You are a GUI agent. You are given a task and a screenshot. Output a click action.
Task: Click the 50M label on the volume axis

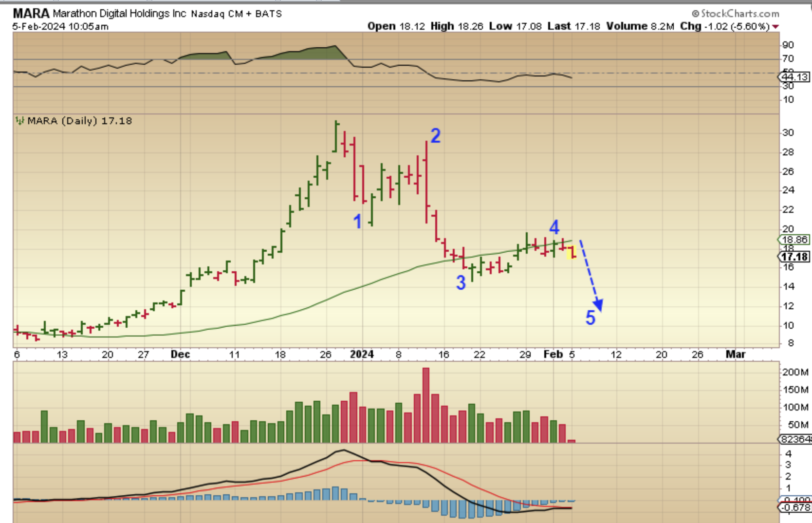coord(798,425)
